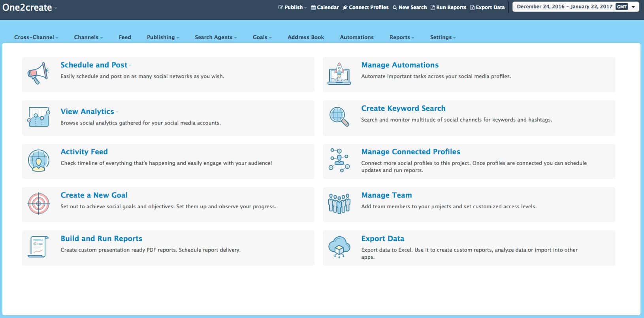Open the Create Keyword Search link
Viewport: 644px width, 318px height.
click(403, 108)
